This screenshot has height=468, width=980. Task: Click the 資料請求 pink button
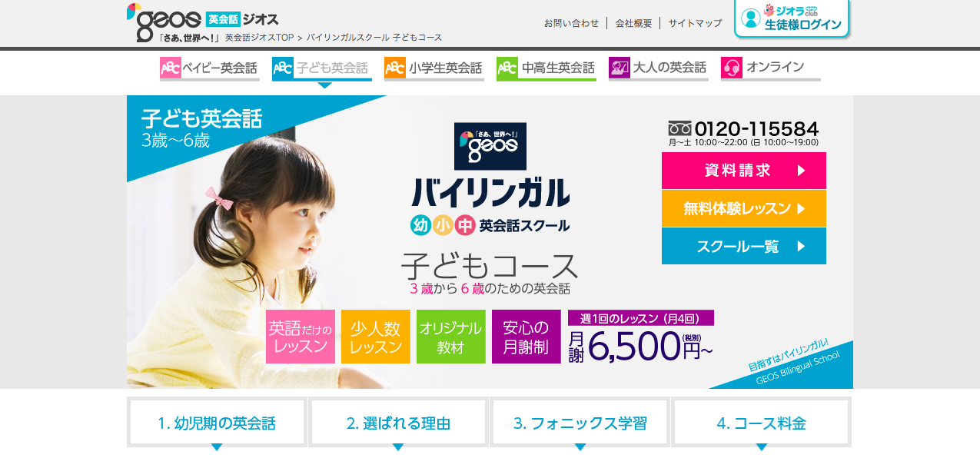click(x=743, y=171)
